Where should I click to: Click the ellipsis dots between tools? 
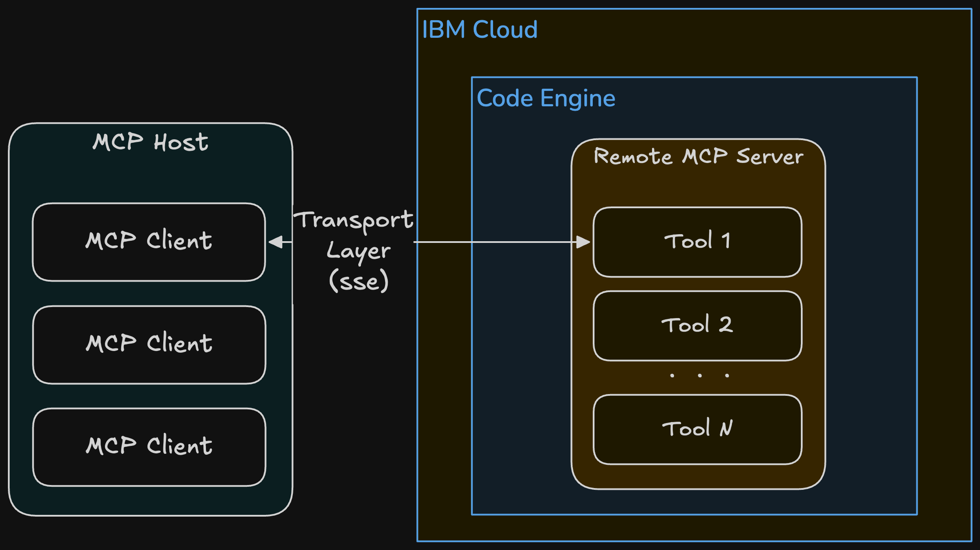click(699, 376)
